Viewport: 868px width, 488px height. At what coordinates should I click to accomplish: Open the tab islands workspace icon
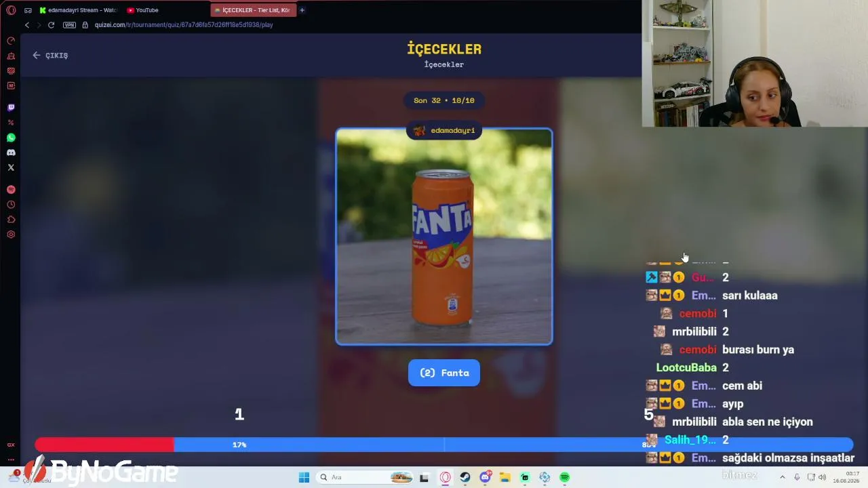click(x=28, y=10)
